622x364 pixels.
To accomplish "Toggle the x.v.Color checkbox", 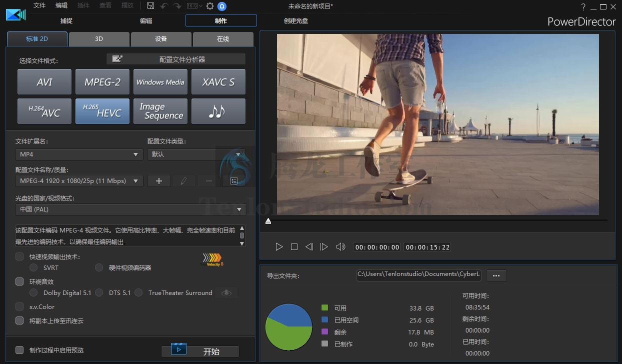I will point(19,306).
